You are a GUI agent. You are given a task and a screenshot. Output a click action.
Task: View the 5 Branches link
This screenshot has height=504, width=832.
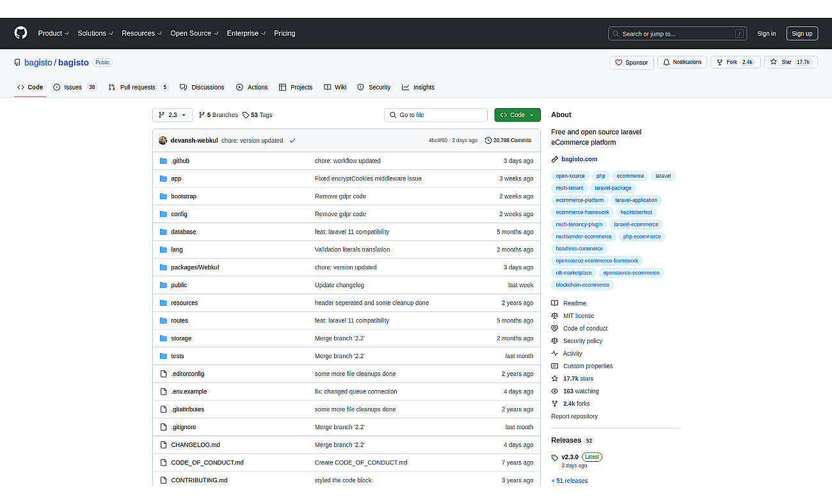[218, 115]
